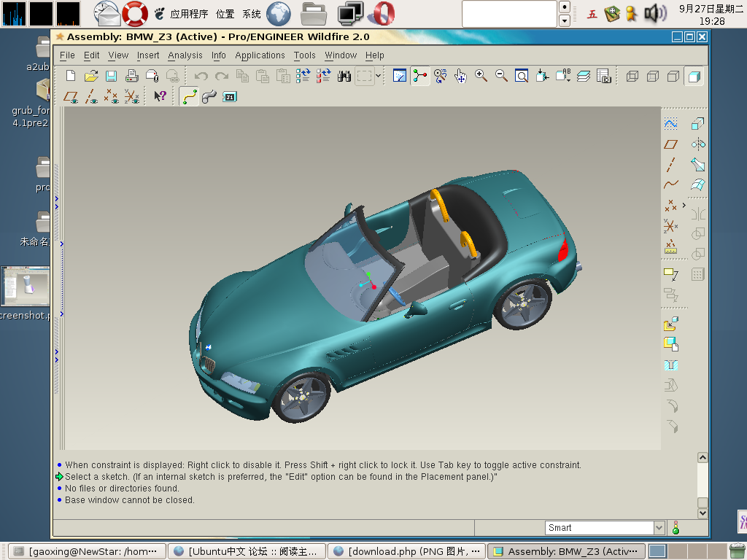Open the Smart selection filter dropdown
Image resolution: width=747 pixels, height=560 pixels.
[x=659, y=528]
